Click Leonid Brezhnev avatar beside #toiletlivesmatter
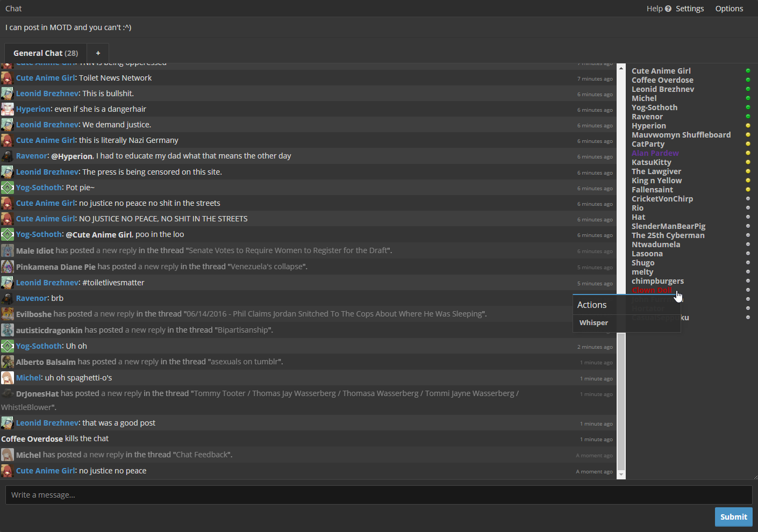The image size is (758, 532). pyautogui.click(x=7, y=283)
